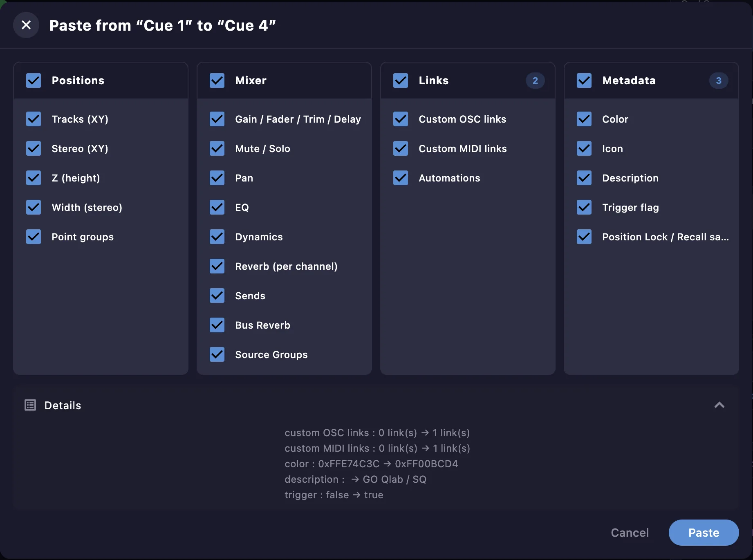Uncheck Custom MIDI links
This screenshot has height=560, width=753.
coord(401,148)
